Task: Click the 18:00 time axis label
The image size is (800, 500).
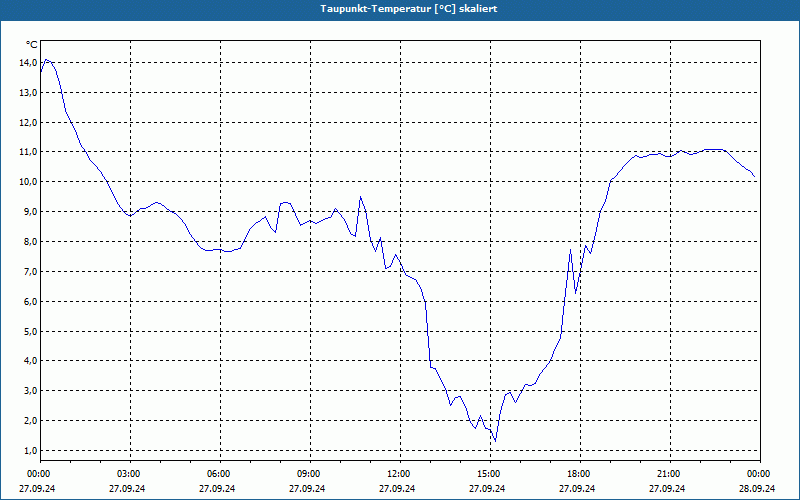Action: click(580, 474)
